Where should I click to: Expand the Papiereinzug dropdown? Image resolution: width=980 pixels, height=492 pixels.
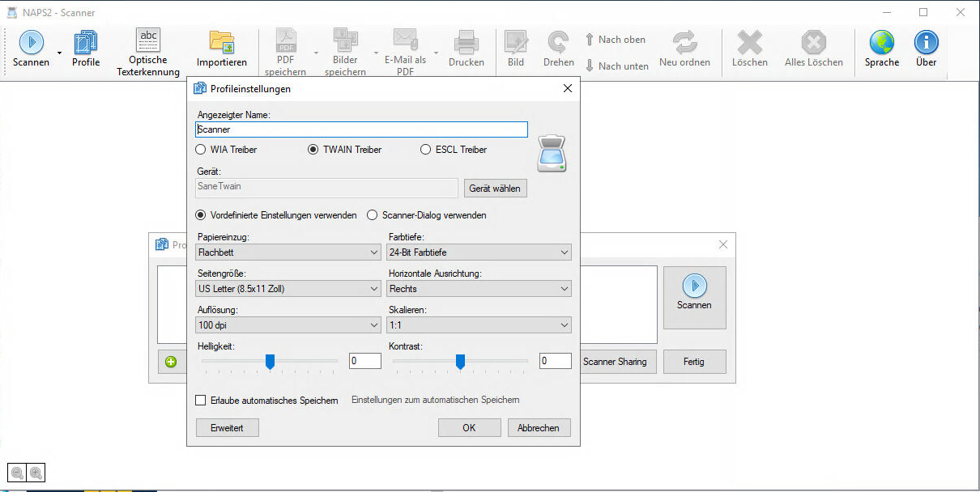coord(288,252)
